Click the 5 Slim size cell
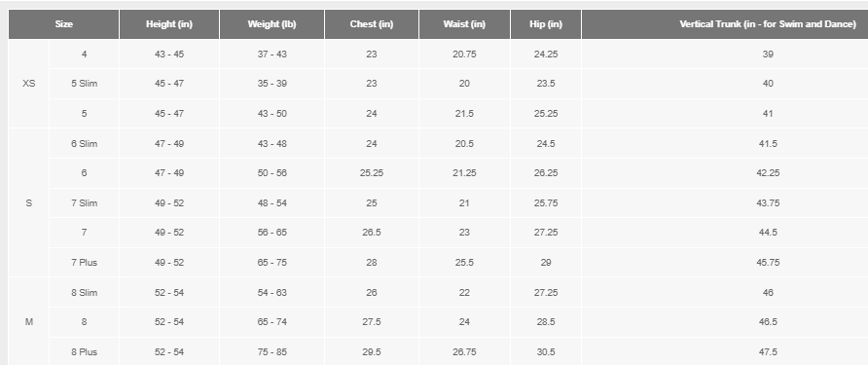This screenshot has height=365, width=868. tap(84, 84)
